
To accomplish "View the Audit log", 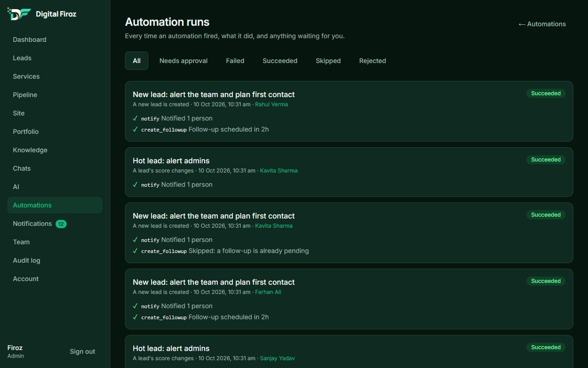I will tap(55, 260).
